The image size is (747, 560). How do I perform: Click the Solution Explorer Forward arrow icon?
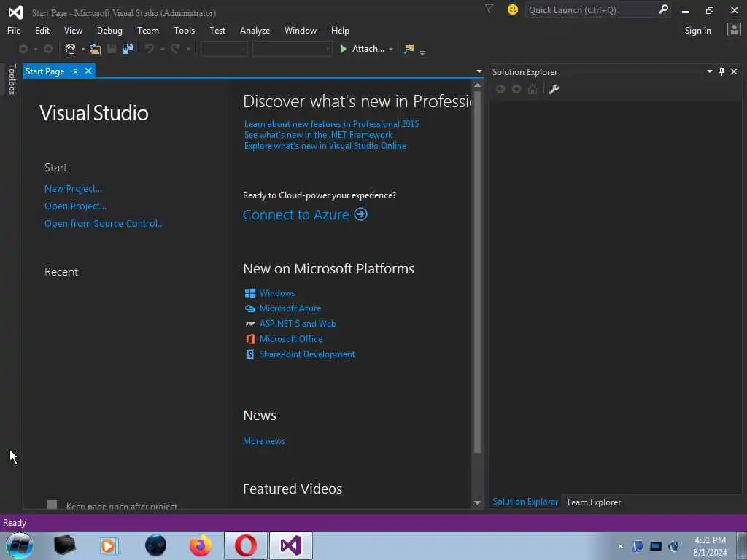tap(516, 89)
